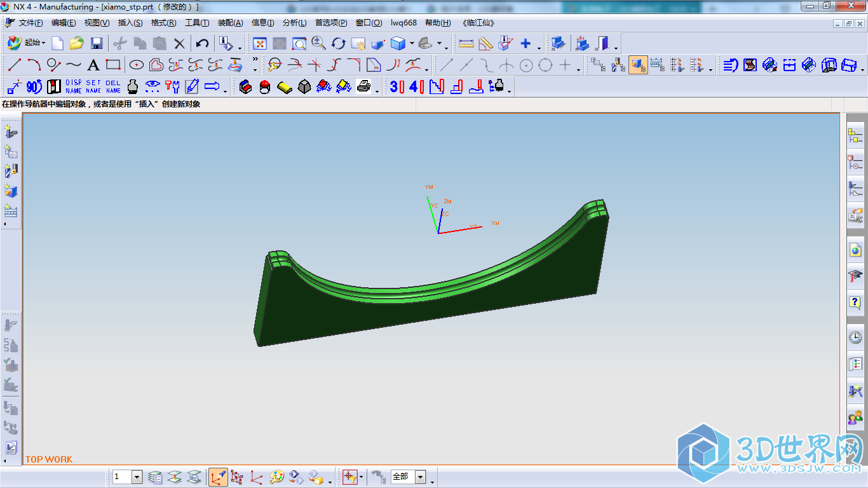Select the Text 'A' curve tool
Screen dimensions: 868x488
(93, 65)
